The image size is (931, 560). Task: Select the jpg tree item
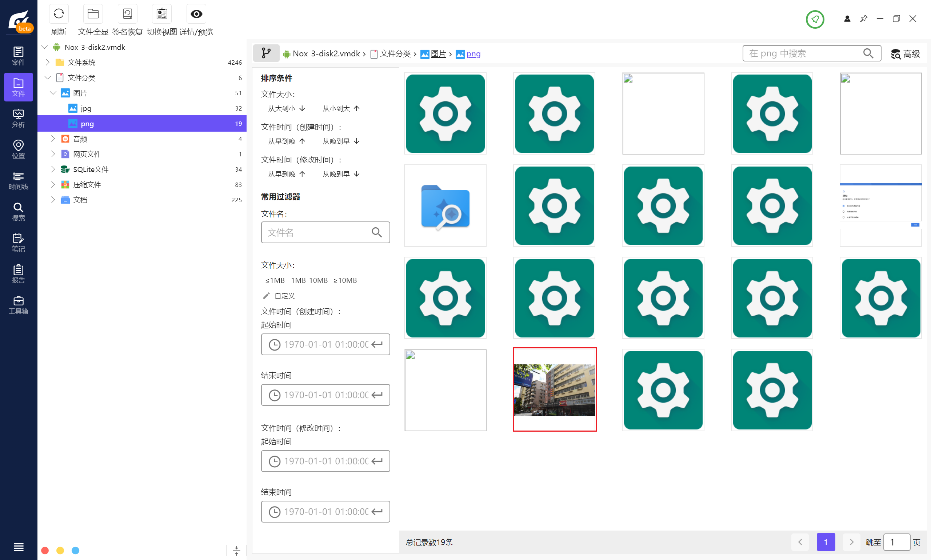(x=142, y=108)
